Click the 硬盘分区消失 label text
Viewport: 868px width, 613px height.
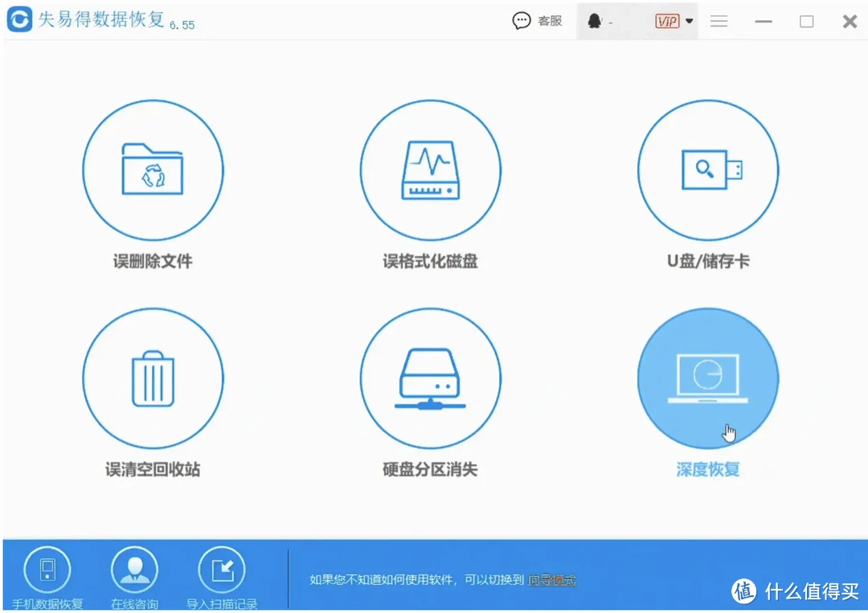click(x=430, y=469)
